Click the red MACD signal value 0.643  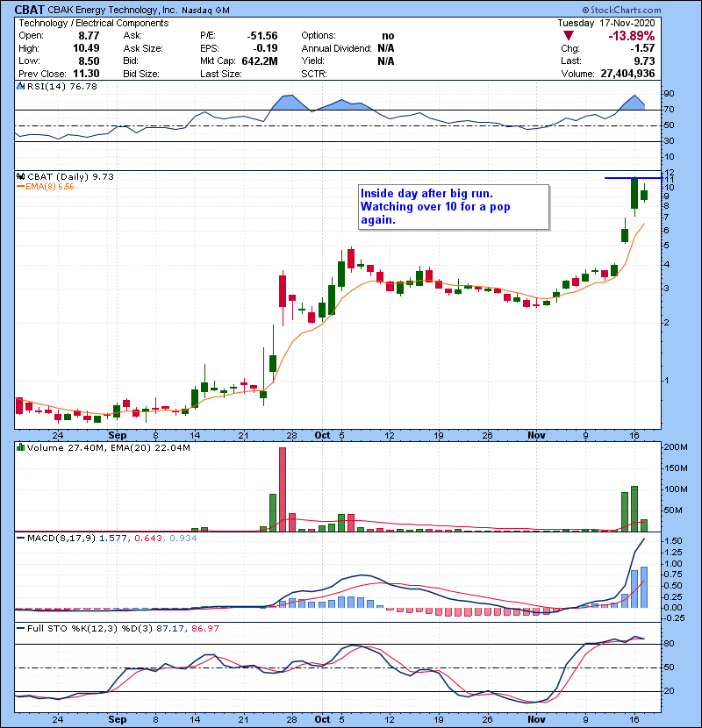pos(147,539)
